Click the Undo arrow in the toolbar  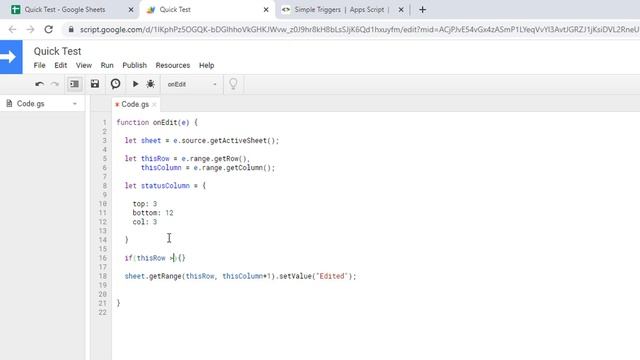click(x=40, y=84)
